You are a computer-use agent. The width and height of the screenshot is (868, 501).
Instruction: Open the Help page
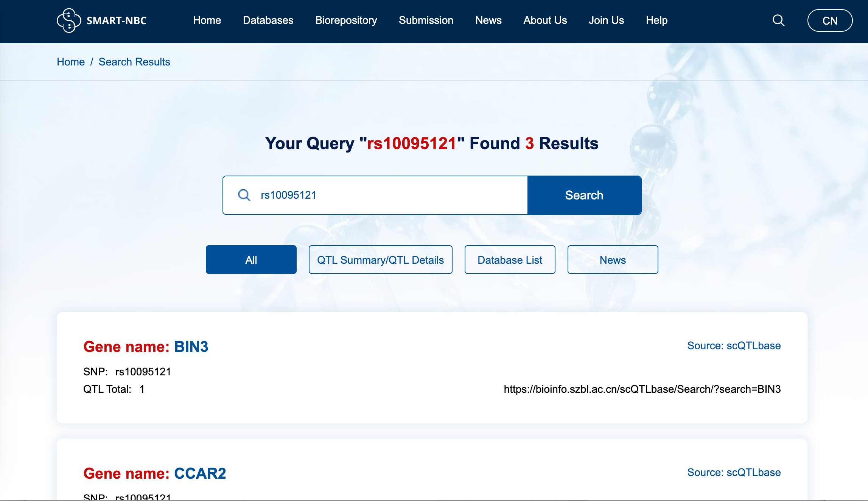pos(656,20)
